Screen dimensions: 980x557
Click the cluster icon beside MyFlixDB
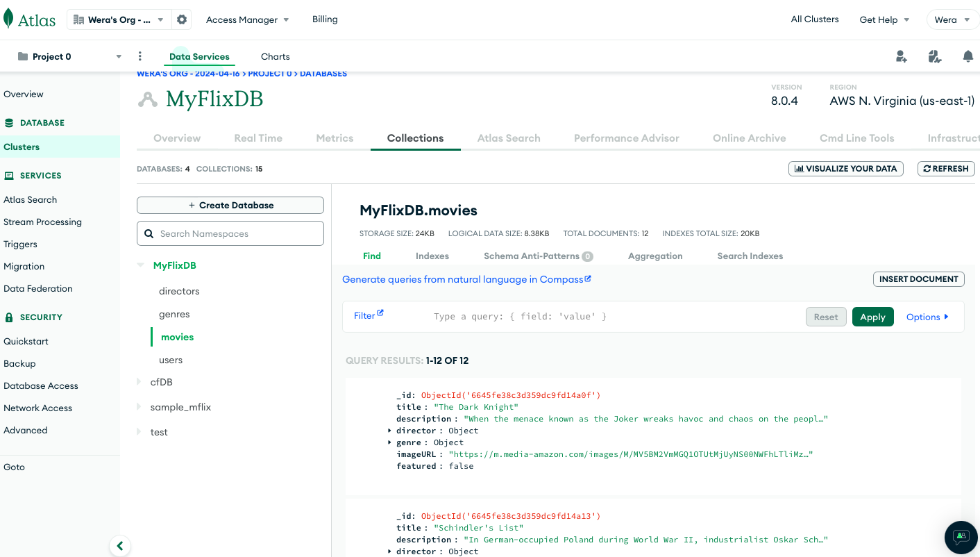(147, 100)
